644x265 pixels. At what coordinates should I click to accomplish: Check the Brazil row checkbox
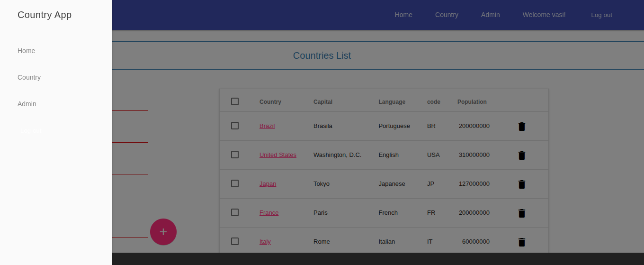point(235,126)
